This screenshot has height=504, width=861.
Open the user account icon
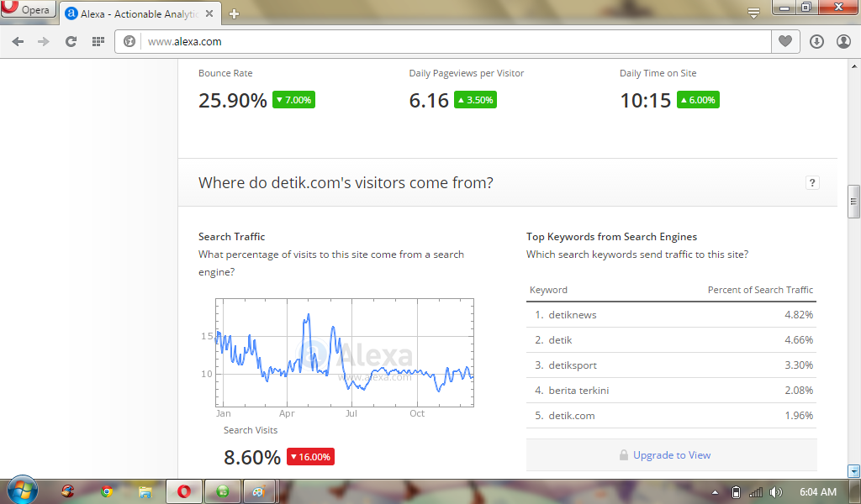pyautogui.click(x=843, y=42)
